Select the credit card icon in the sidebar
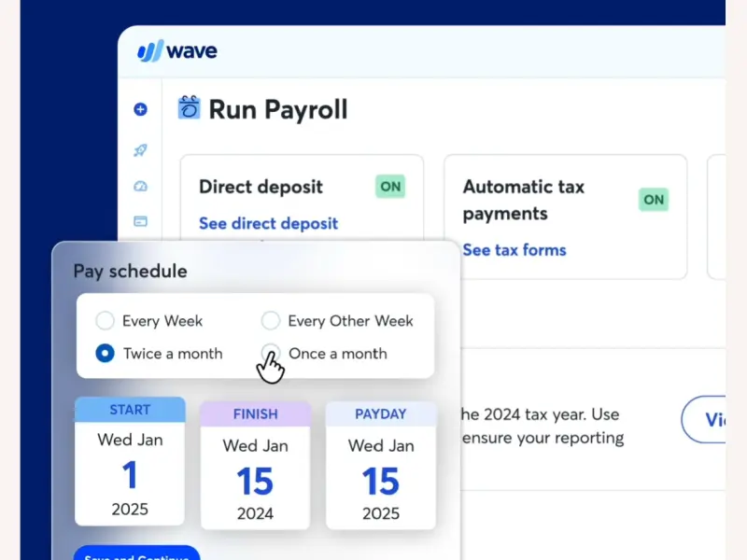The height and width of the screenshot is (560, 747). coord(141,221)
